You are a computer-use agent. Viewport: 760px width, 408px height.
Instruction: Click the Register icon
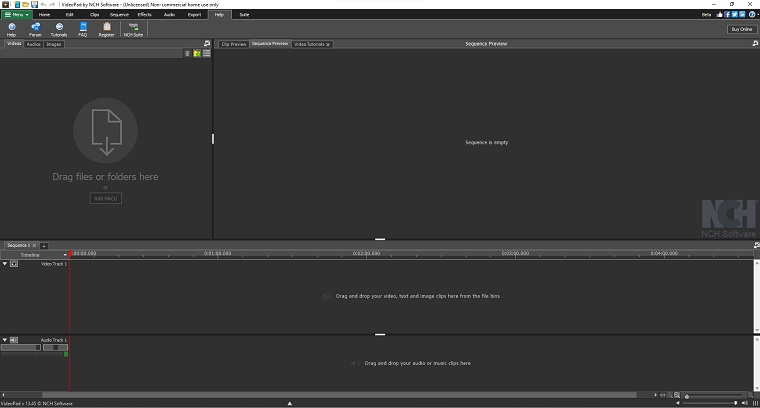tap(107, 30)
